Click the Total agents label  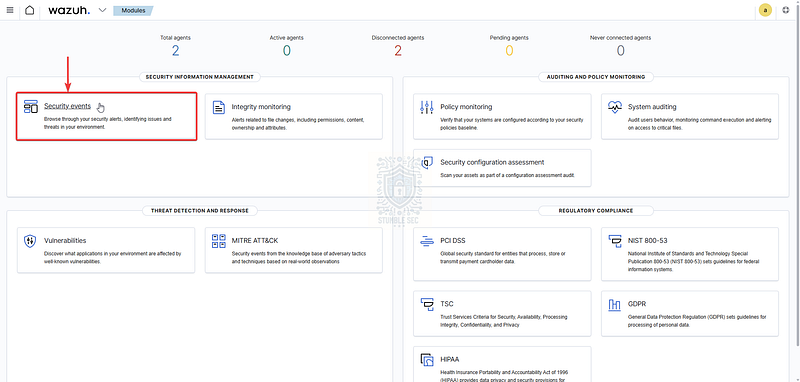point(176,38)
